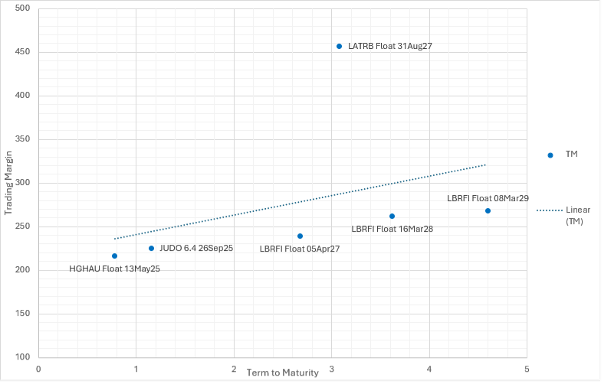Screen dimensions: 602x382
Task: Click the 1 horizontal axis label
Action: [x=136, y=369]
